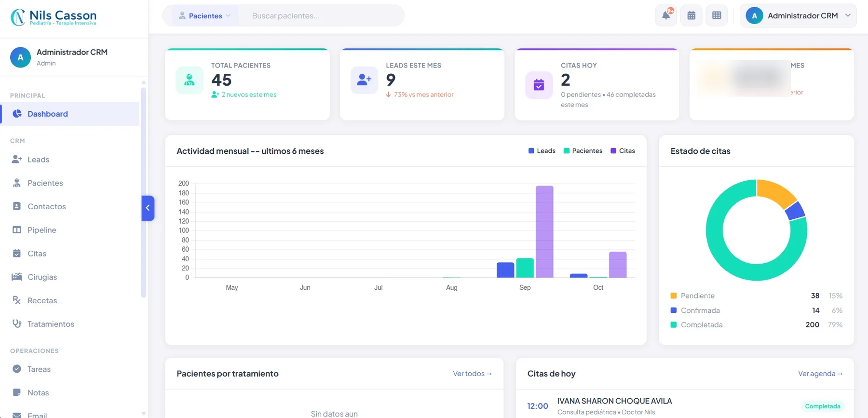Click the Cirugias bed icon

click(17, 277)
